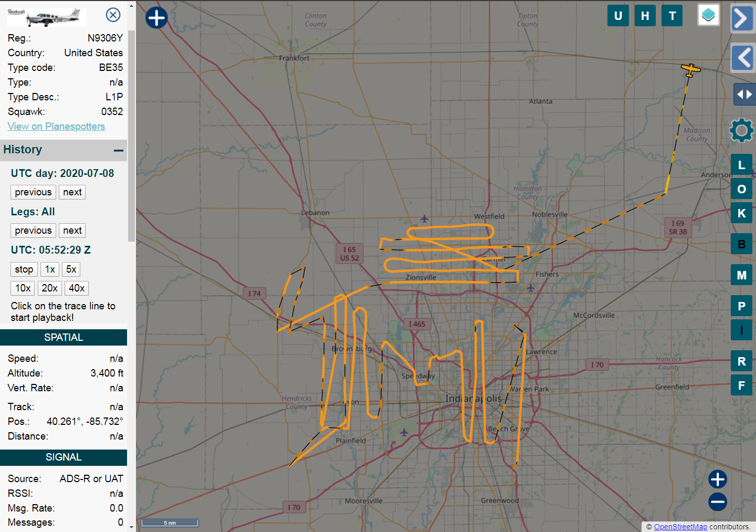Close the aircraft info panel
The image size is (756, 532).
(113, 15)
